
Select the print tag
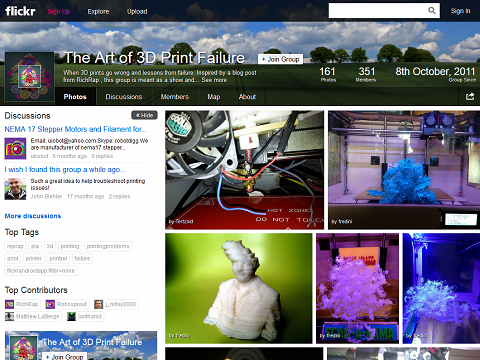click(13, 258)
